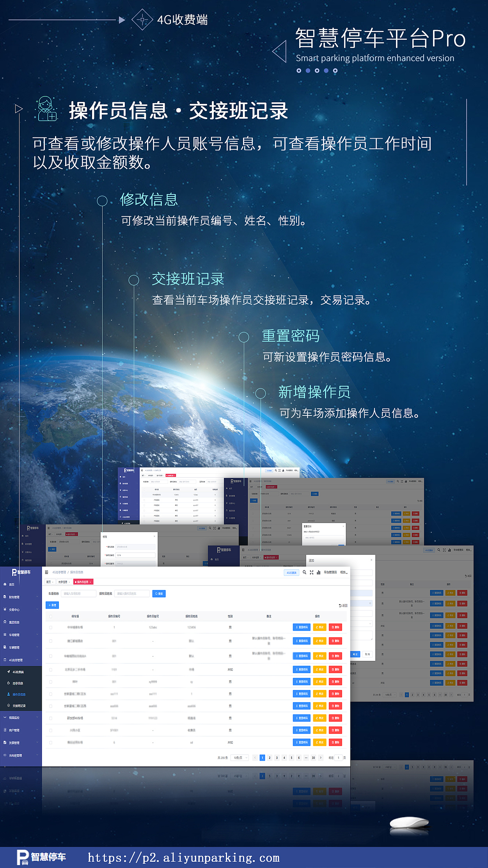Check the row checkbox for aaa666 account
Image resolution: width=488 pixels, height=868 pixels.
coord(51,706)
